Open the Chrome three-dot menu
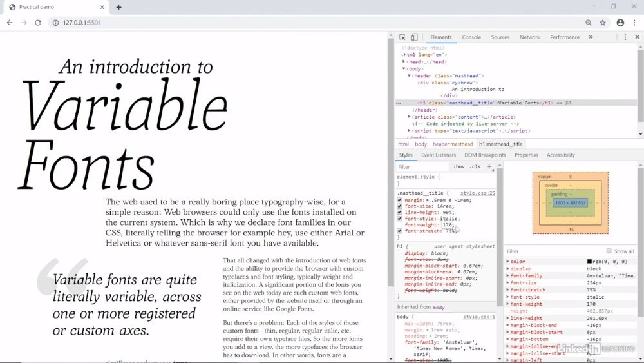 pos(634,23)
